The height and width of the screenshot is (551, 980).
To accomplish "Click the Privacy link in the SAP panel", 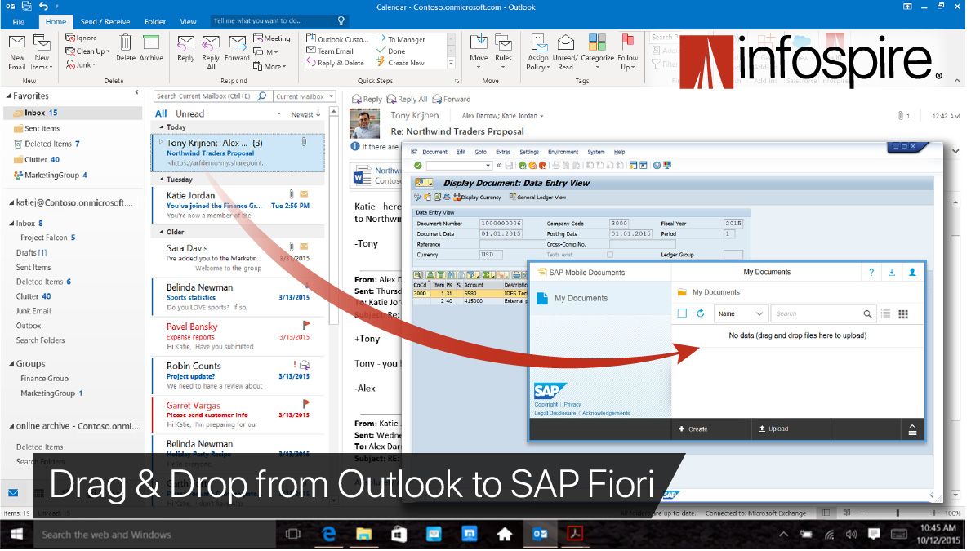I will point(572,405).
